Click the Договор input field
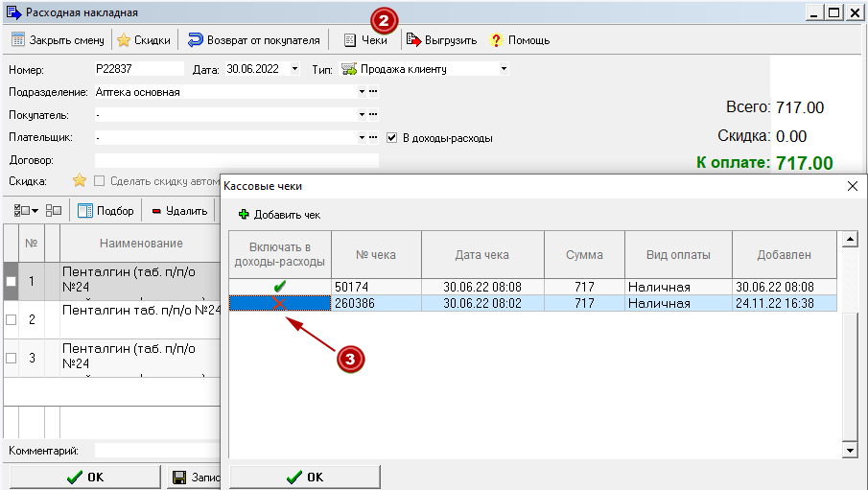Viewport: 868px width, 490px height. (236, 160)
